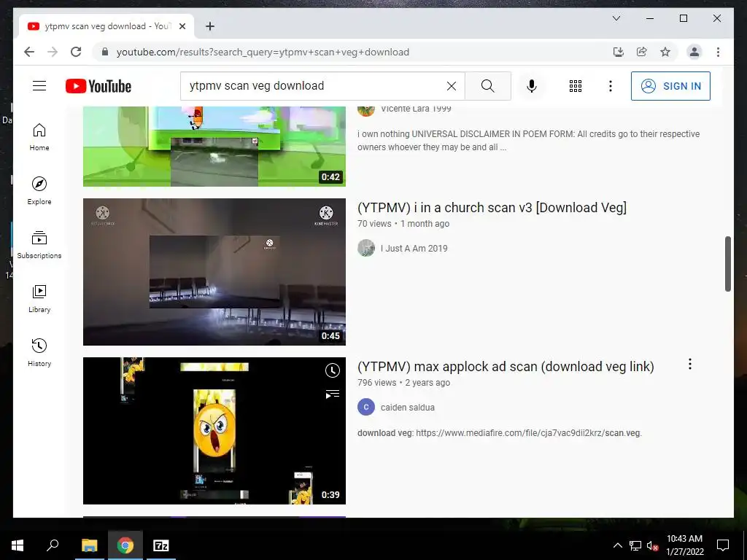Install app icon in address bar
The image size is (747, 560).
coord(619,52)
